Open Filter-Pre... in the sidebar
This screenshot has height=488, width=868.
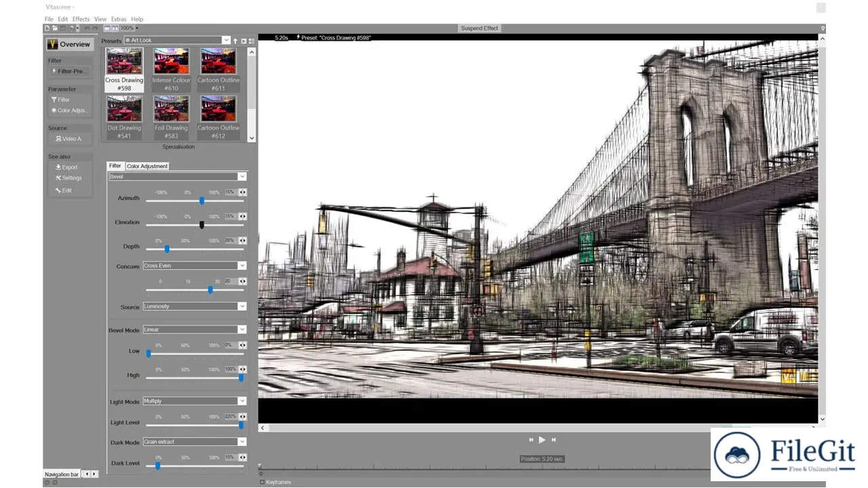69,70
